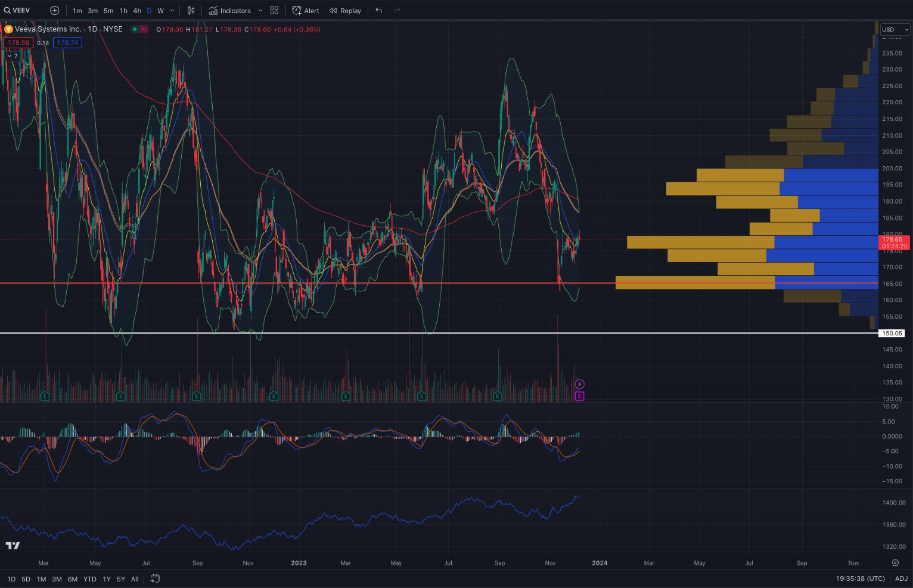This screenshot has width=913, height=588.
Task: Click the Veeva Systems orange logo icon
Action: pyautogui.click(x=8, y=29)
